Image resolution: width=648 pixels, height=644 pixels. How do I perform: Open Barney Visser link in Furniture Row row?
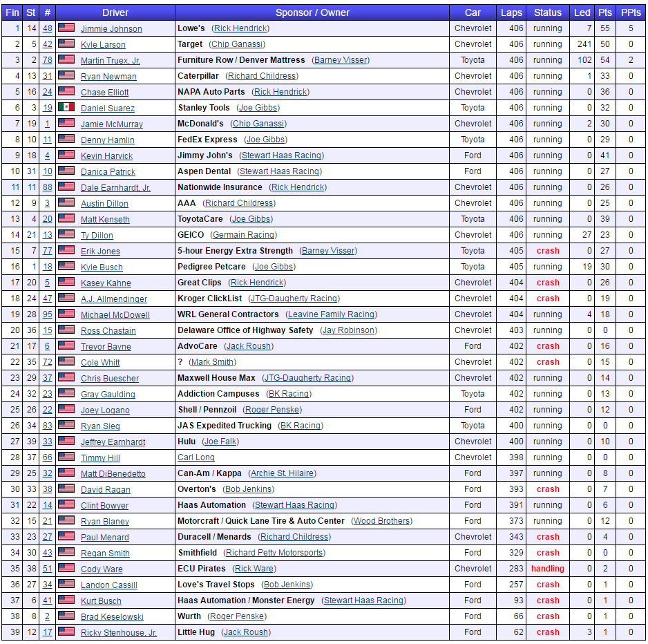(x=341, y=60)
